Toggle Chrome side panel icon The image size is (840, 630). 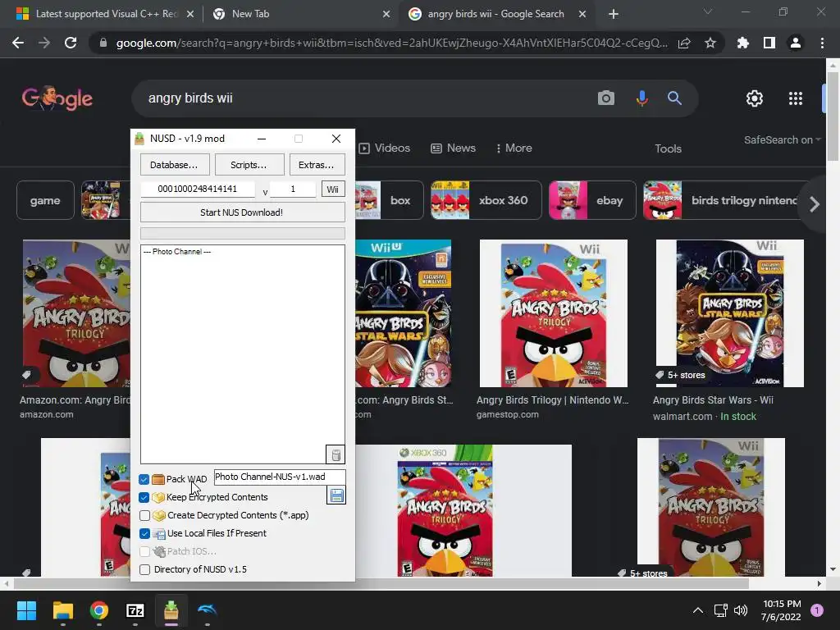[769, 43]
